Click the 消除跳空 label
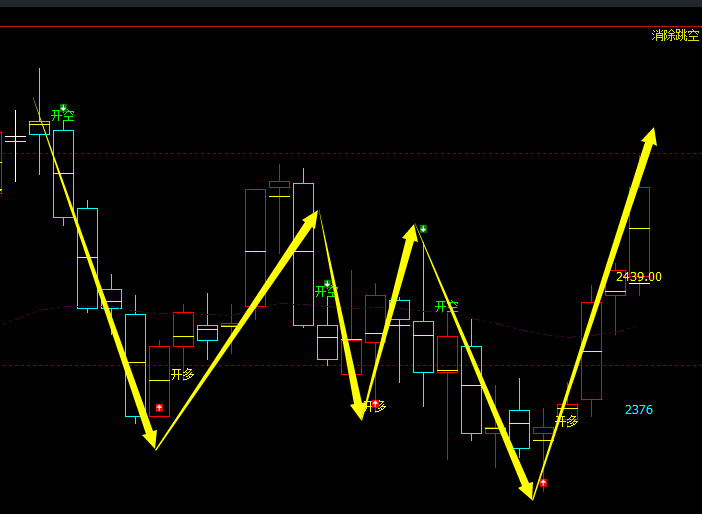The height and width of the screenshot is (514, 702). coord(675,35)
